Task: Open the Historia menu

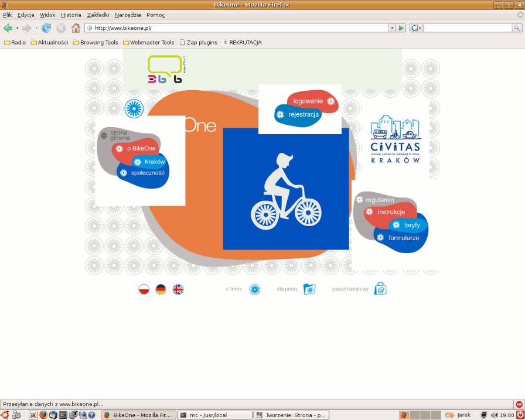Action: (71, 15)
